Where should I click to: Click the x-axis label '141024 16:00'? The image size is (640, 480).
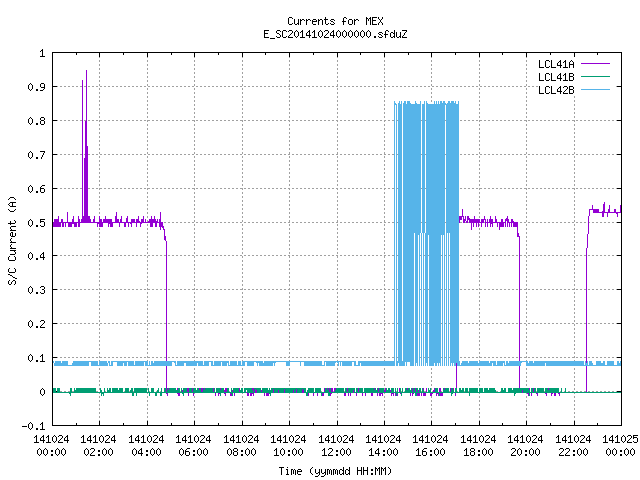tap(431, 446)
